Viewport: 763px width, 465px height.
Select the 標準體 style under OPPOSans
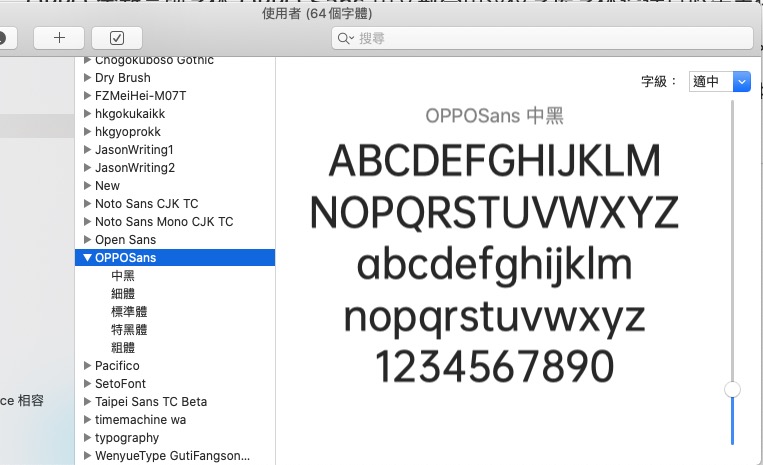pos(129,312)
